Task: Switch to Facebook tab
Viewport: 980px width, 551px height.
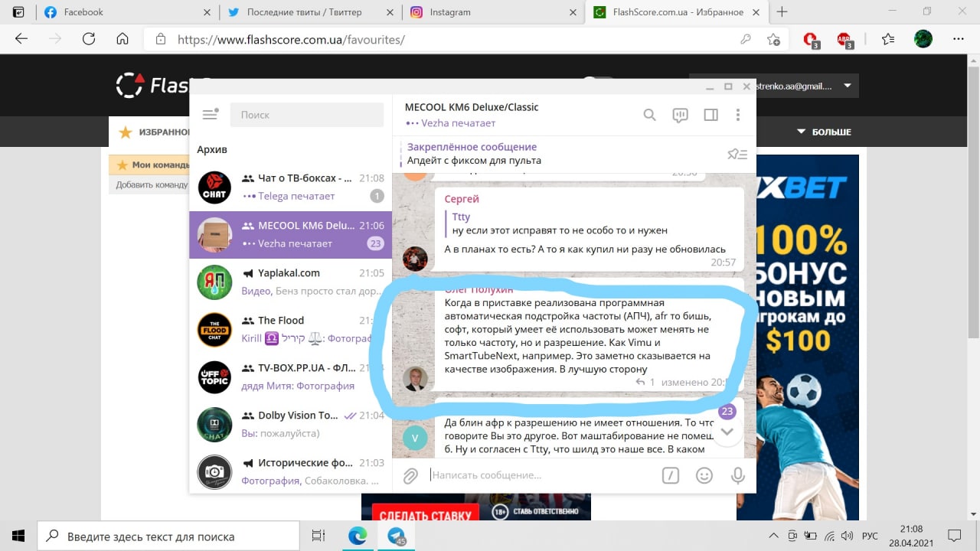Action: 126,12
